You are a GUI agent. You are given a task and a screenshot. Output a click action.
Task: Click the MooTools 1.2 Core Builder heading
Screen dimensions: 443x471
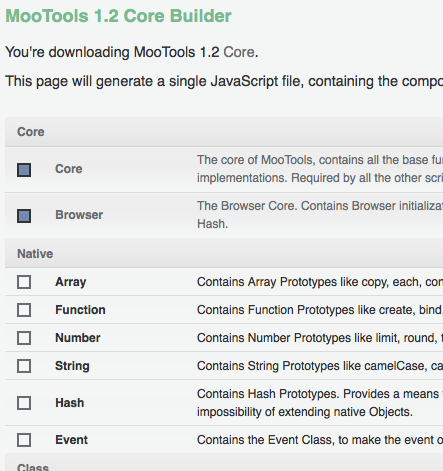click(x=118, y=16)
